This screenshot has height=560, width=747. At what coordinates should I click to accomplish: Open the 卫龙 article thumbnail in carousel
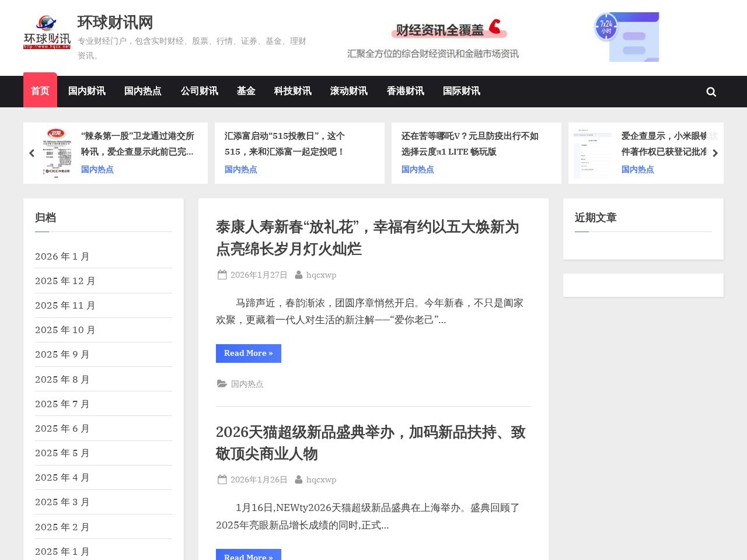pyautogui.click(x=57, y=153)
